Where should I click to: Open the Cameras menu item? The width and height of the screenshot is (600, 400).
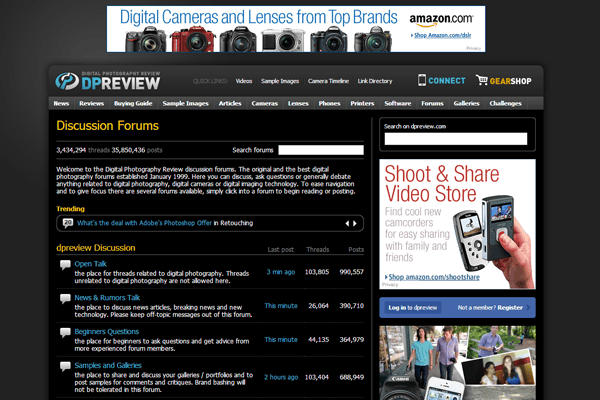point(264,103)
